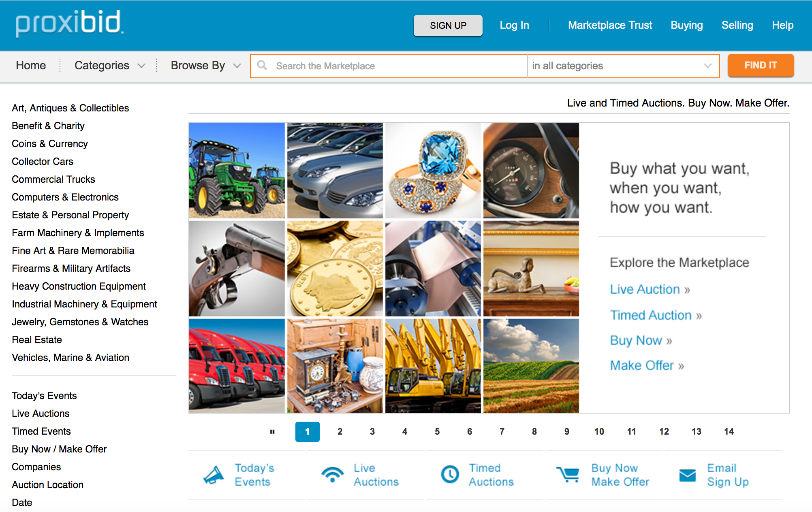The image size is (812, 512).
Task: Expand the Categories dropdown
Action: tap(109, 66)
